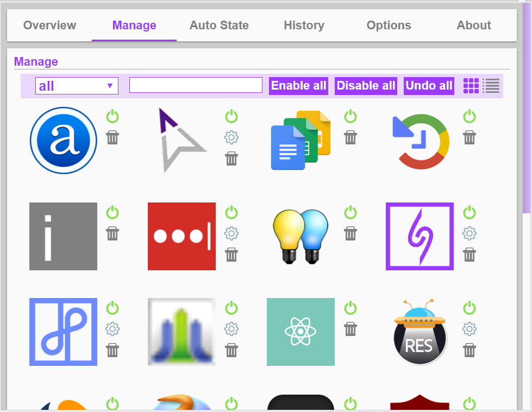Click the blue 'a' extension icon
532x412 pixels.
(64, 141)
